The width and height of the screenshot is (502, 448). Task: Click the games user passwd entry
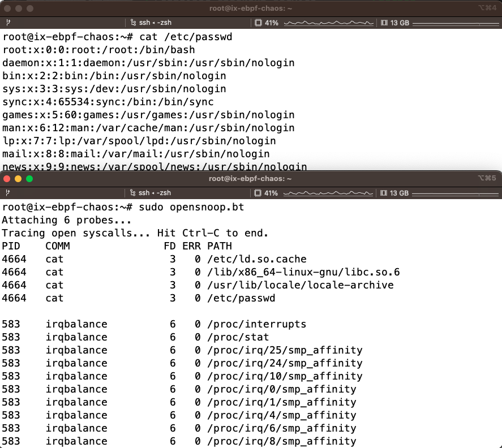click(148, 115)
